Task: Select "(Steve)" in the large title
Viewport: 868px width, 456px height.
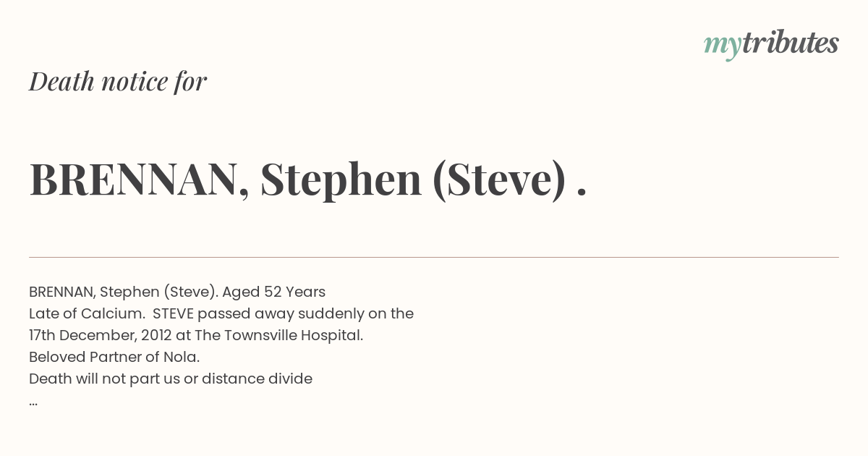Action: click(498, 180)
